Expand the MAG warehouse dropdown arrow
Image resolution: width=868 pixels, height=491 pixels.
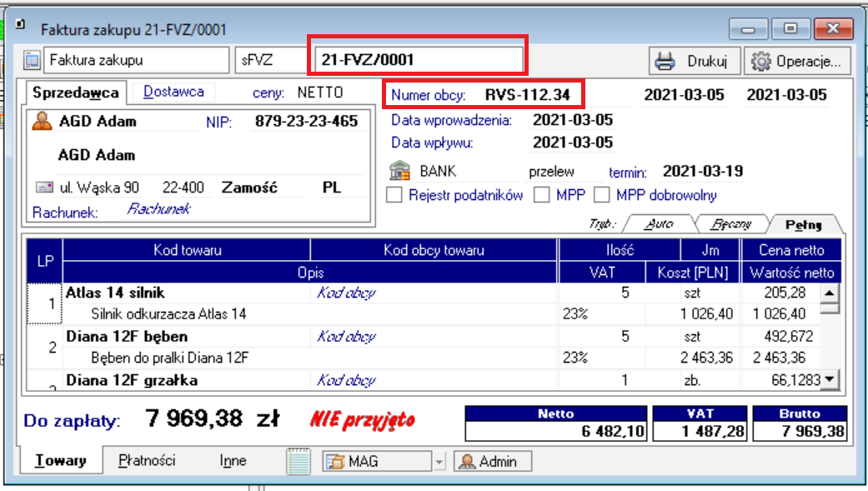[x=439, y=462]
